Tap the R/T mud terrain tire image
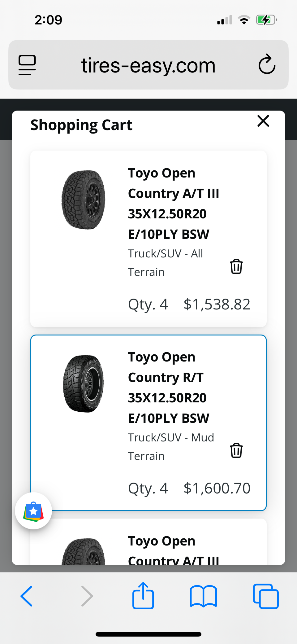This screenshot has width=297, height=644. 83,384
